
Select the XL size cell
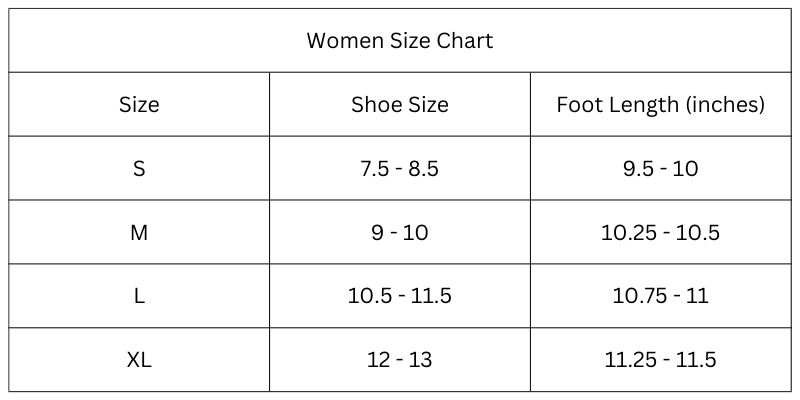(x=139, y=360)
